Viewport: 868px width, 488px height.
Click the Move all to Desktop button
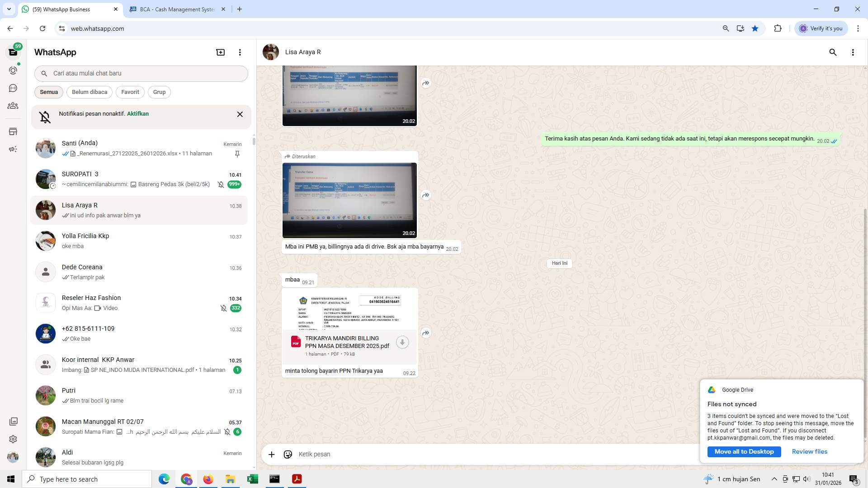click(x=744, y=451)
